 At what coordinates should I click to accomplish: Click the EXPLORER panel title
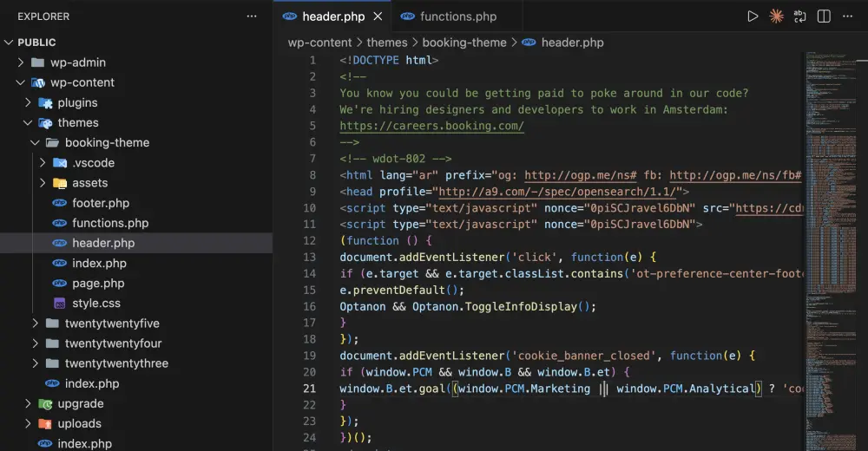[x=43, y=16]
